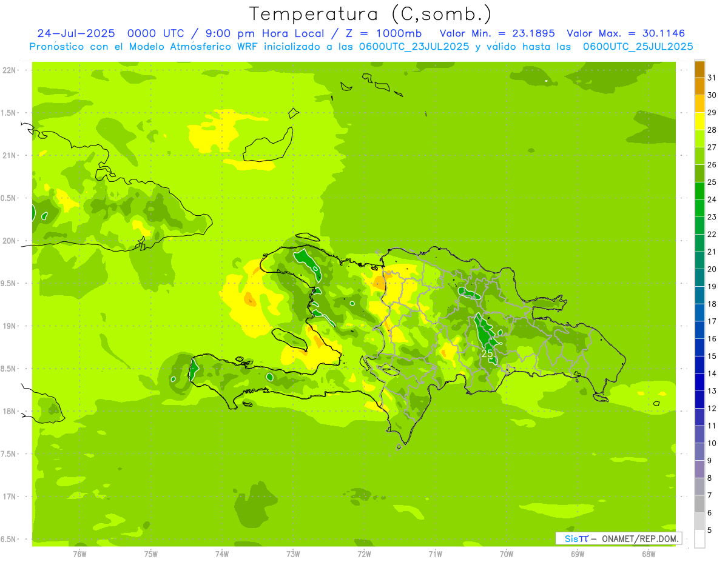Image resolution: width=728 pixels, height=562 pixels.
Task: Click the "6.5N" latitude axis label
Action: (9, 539)
